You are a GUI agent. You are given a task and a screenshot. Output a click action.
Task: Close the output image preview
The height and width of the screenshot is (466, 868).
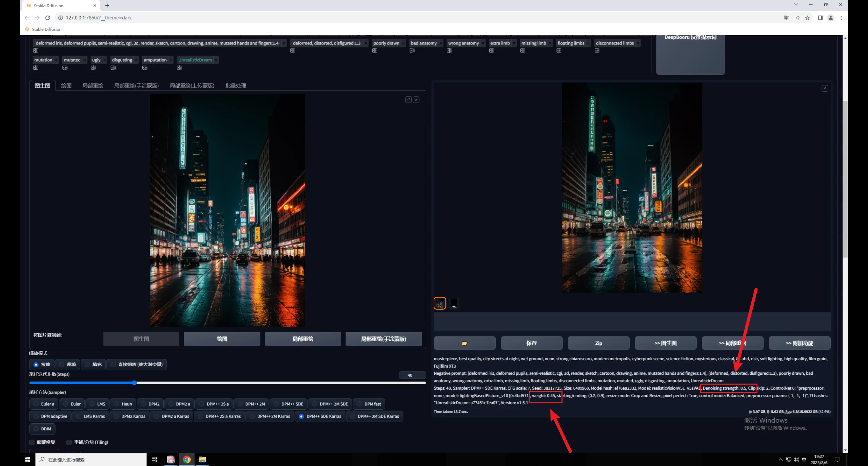pos(825,89)
